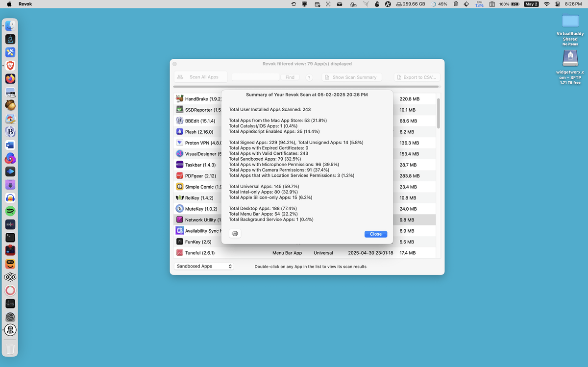
Task: Click the Total Sandboxed Apps: 79 line
Action: [x=265, y=159]
